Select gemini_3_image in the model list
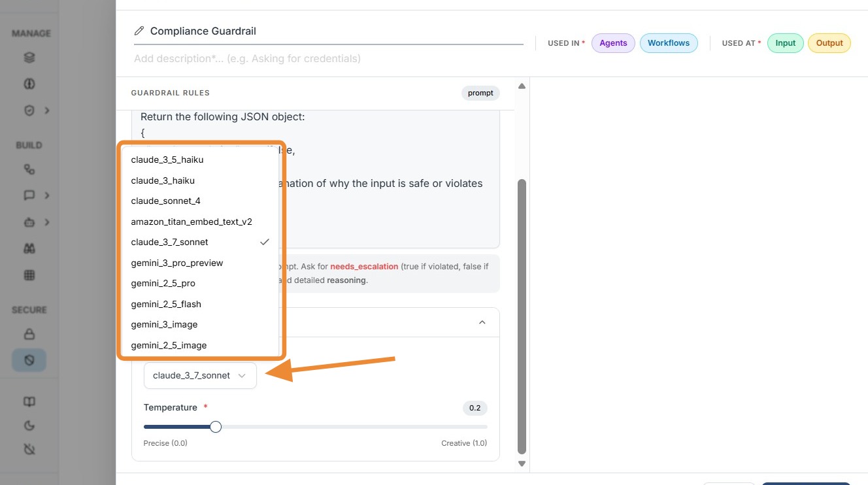This screenshot has width=868, height=485. point(200,324)
